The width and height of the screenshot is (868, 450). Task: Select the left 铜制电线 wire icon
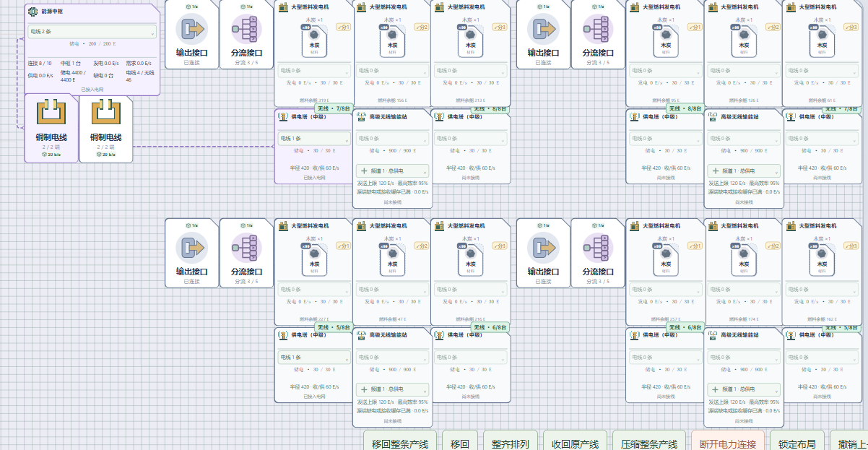click(x=51, y=113)
